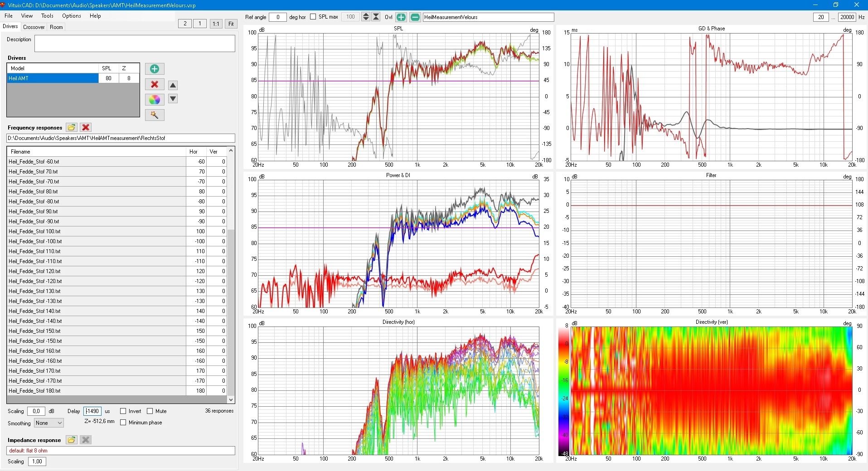
Task: Click the file list scrollbar up arrow
Action: (231, 150)
